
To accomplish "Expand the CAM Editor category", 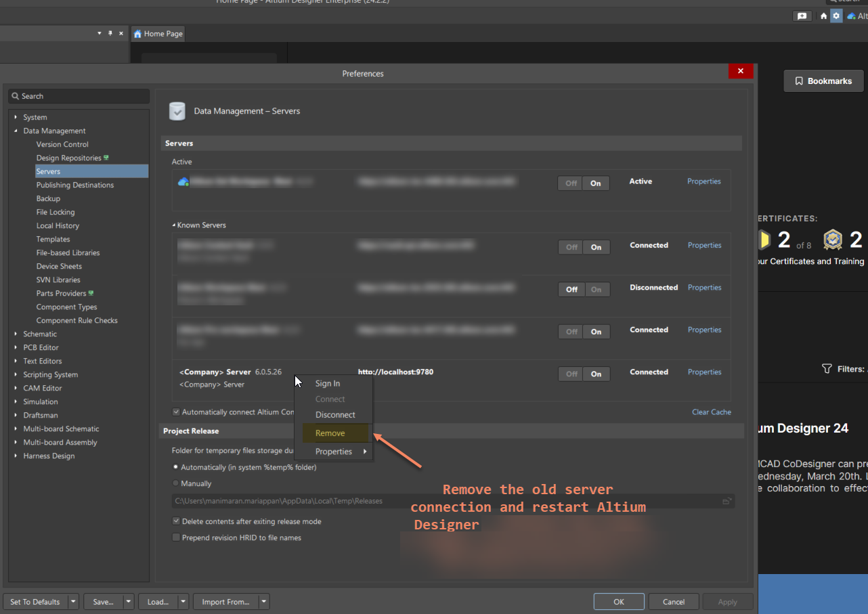I will pos(16,388).
